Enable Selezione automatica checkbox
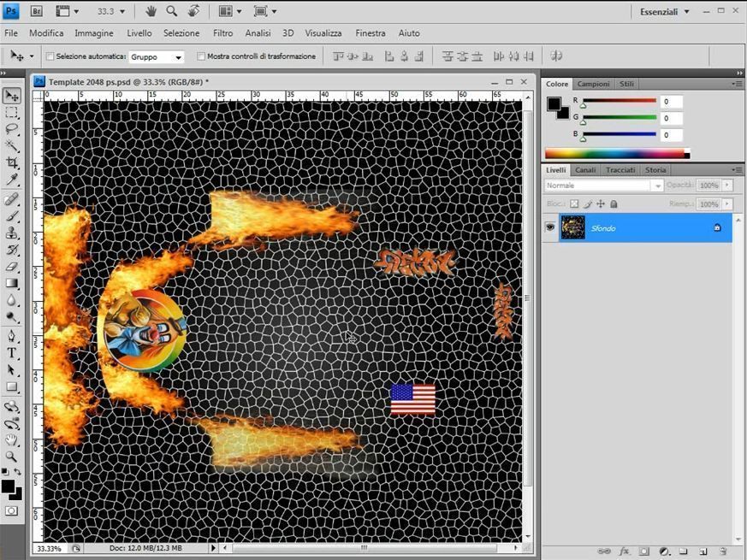 [50, 56]
